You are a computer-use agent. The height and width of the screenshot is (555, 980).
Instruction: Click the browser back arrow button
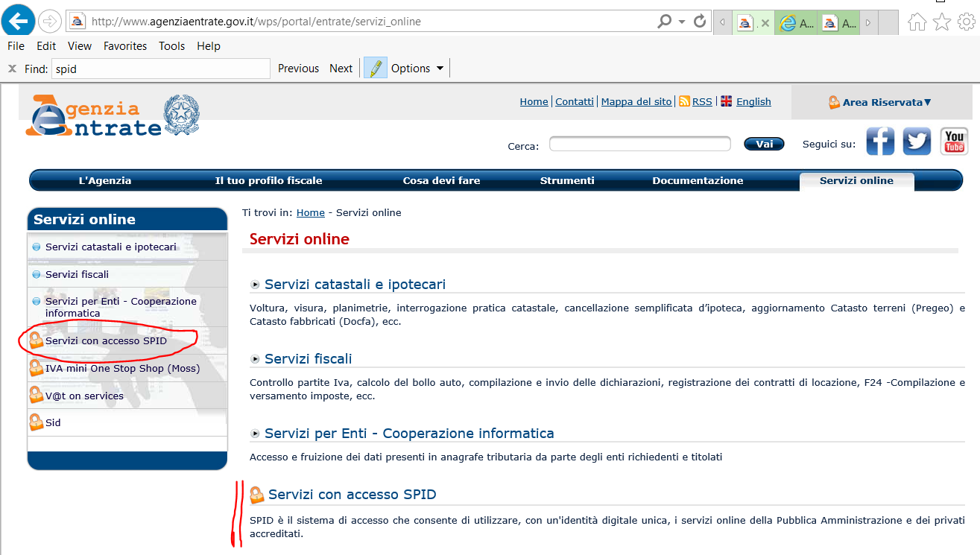[x=17, y=21]
